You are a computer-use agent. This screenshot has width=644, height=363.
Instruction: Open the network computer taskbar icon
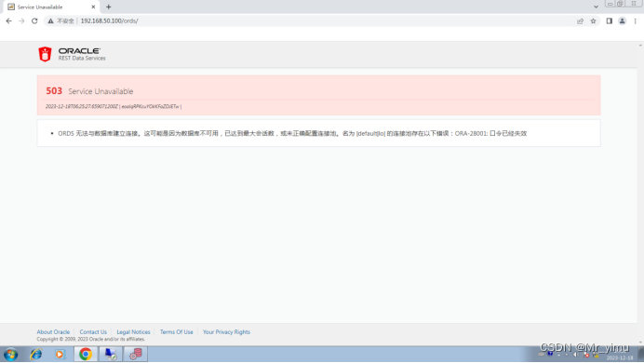(x=111, y=354)
